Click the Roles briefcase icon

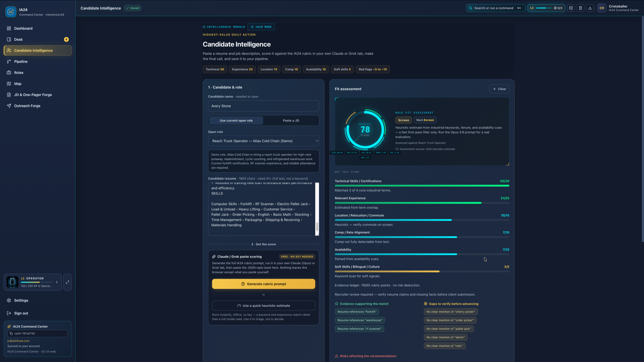9,73
